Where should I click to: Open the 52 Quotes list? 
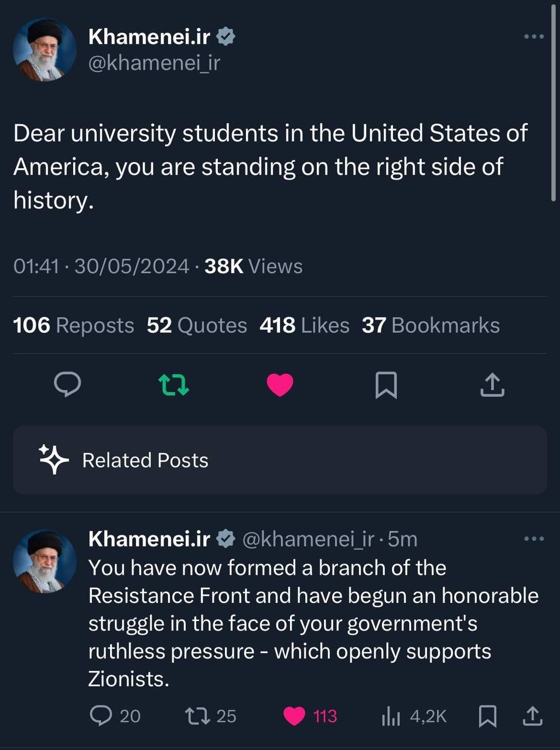pyautogui.click(x=197, y=325)
